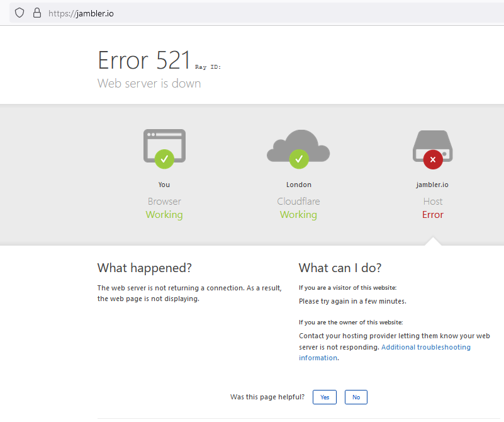Click the host server error icon
Viewport: 504px width, 422px height.
[x=433, y=149]
